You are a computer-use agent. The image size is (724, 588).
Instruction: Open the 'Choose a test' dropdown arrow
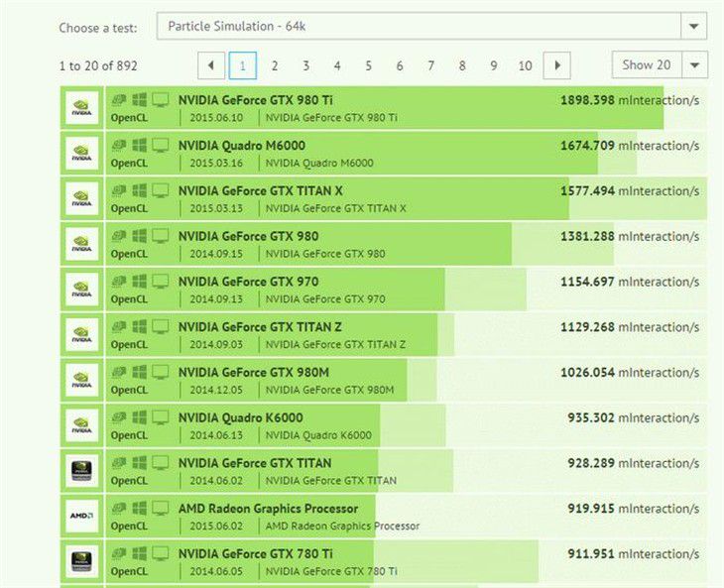click(x=693, y=27)
